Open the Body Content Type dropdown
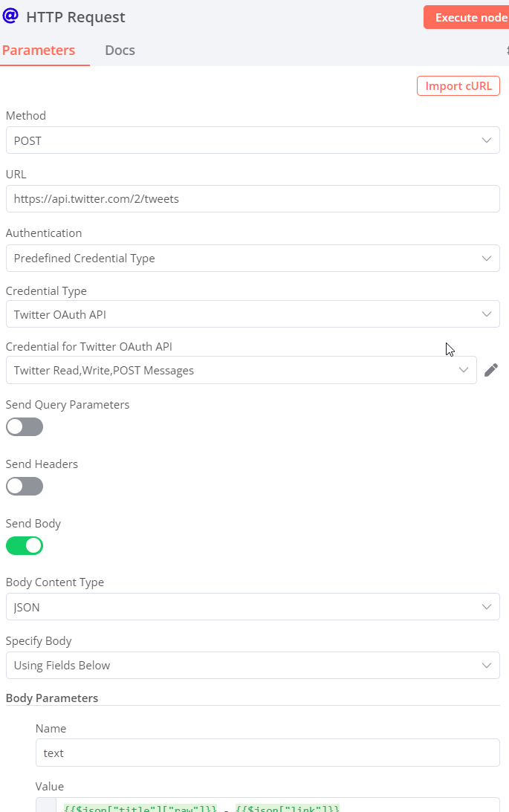This screenshot has width=509, height=812. click(x=253, y=606)
